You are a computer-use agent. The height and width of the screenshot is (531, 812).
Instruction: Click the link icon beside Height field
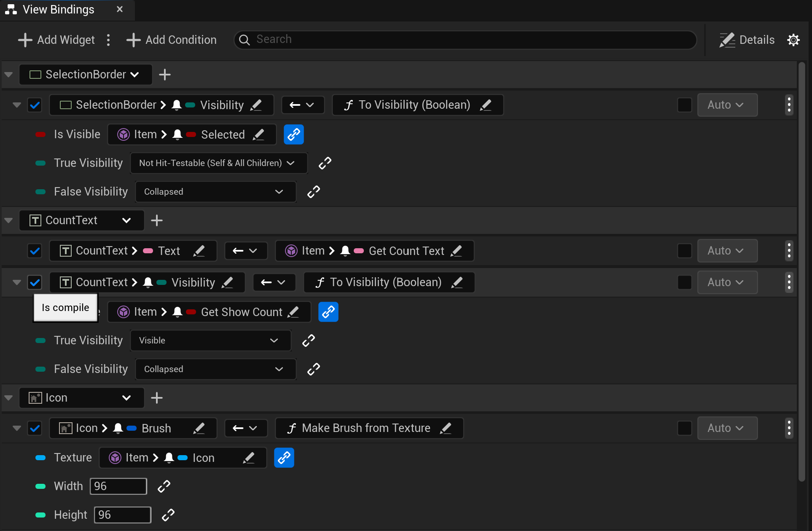pos(168,515)
